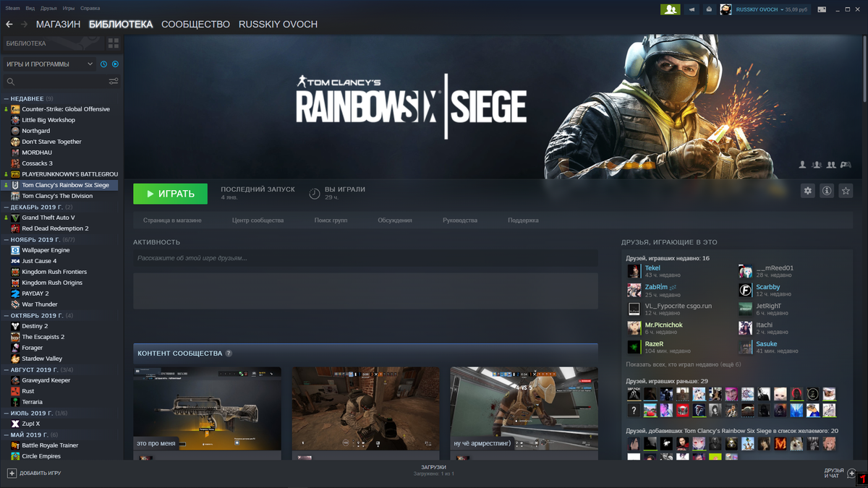
Task: Click the PAYDAY 2 game icon
Action: [x=15, y=294]
